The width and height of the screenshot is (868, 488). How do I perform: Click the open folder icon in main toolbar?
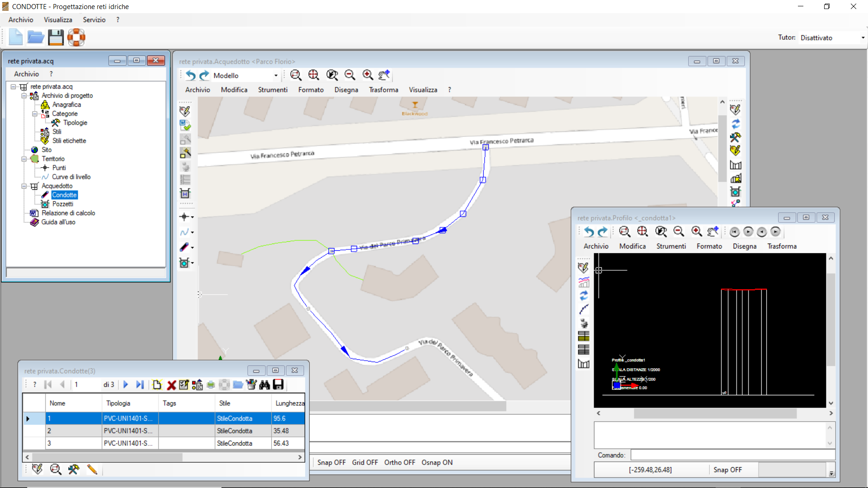pos(36,38)
